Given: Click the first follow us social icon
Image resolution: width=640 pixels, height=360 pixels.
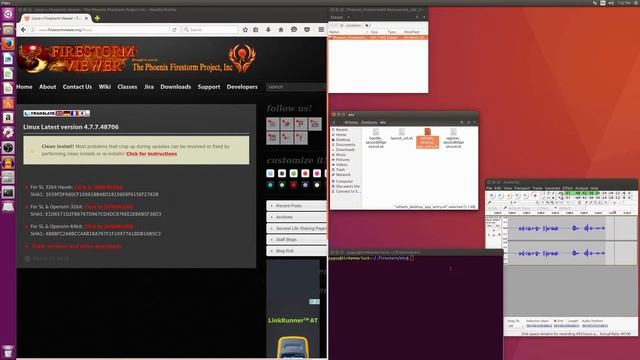Looking at the screenshot, I should pyautogui.click(x=273, y=124).
